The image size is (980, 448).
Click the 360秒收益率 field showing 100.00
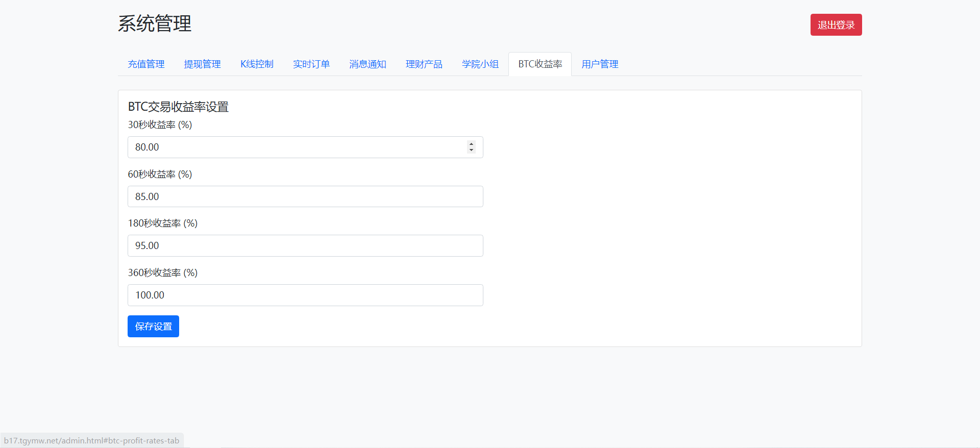tap(305, 295)
